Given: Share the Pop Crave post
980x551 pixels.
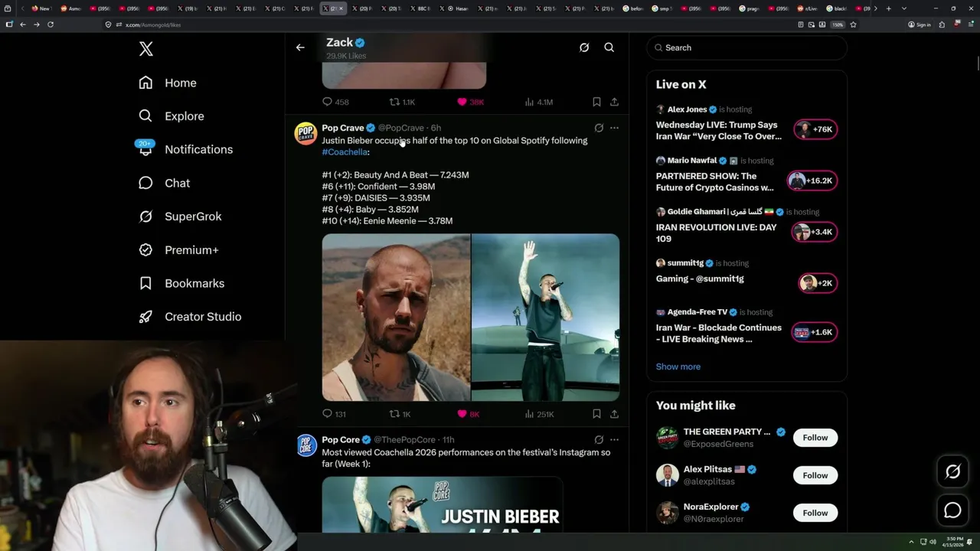Looking at the screenshot, I should tap(614, 414).
